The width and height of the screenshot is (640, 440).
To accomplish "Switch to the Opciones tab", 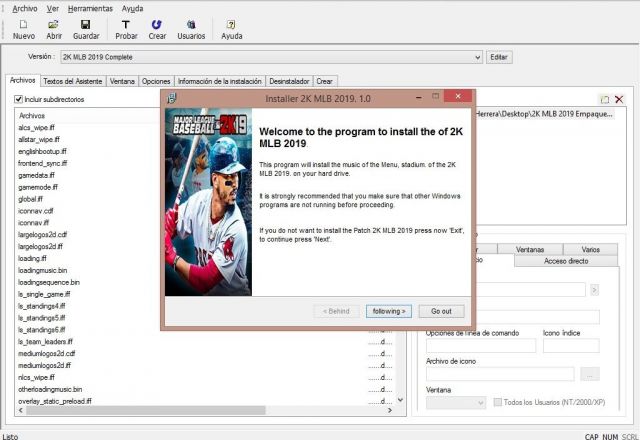I will (156, 81).
